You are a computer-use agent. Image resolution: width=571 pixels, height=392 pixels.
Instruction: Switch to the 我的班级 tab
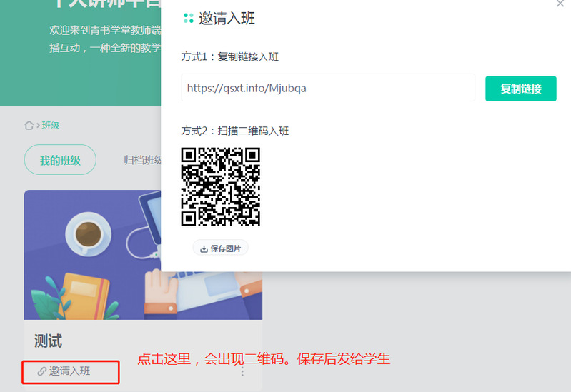coord(60,160)
